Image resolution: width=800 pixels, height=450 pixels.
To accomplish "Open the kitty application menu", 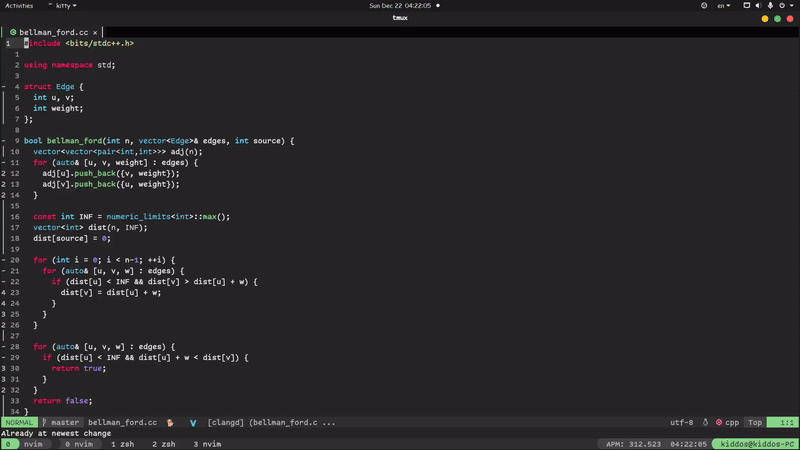I will (x=63, y=6).
